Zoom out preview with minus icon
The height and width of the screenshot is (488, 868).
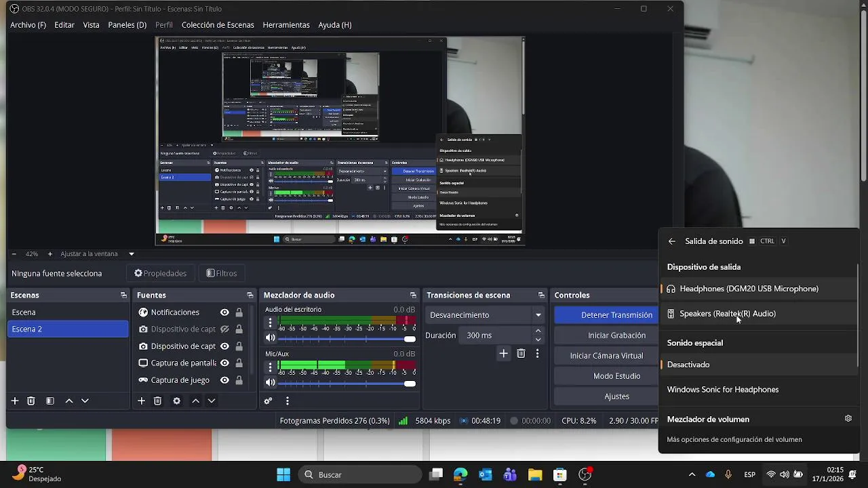14,253
